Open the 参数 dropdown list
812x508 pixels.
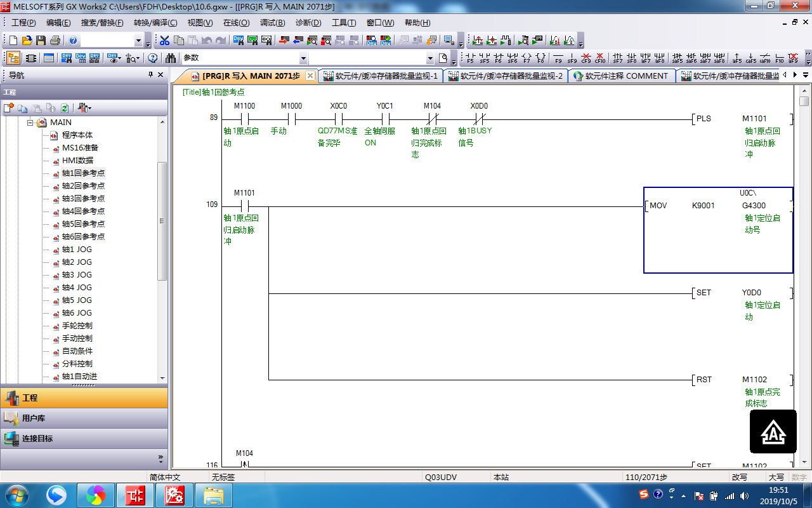point(303,58)
